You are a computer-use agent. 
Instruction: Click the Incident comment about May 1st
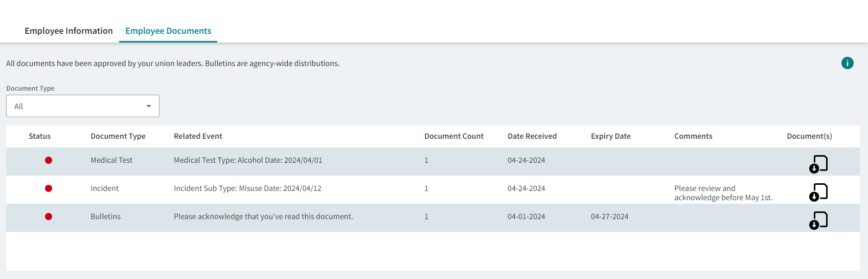[723, 193]
